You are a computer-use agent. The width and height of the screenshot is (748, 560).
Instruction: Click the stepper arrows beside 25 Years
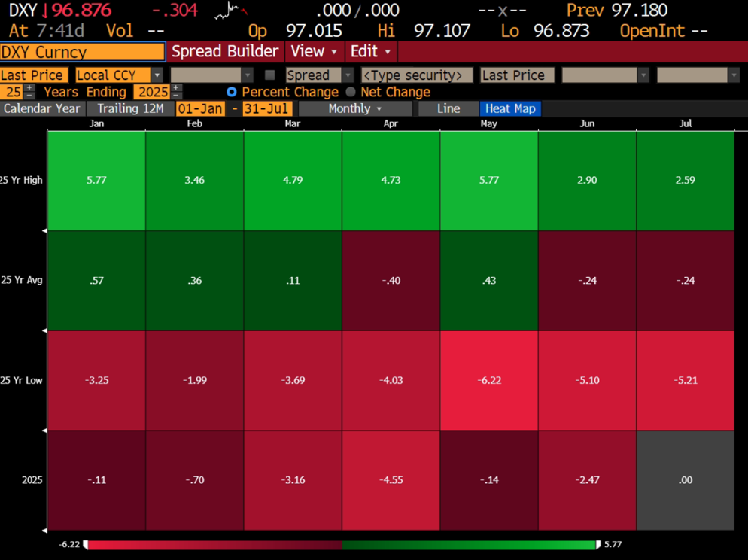(x=29, y=92)
